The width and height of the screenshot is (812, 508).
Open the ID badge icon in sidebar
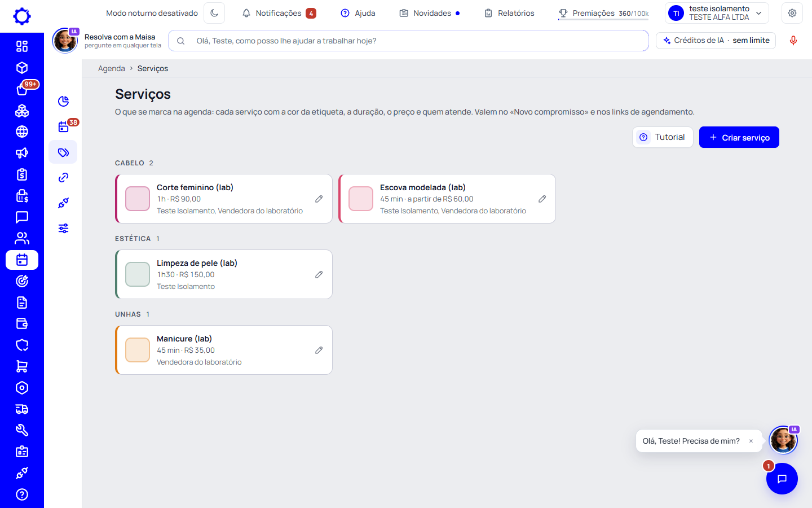pyautogui.click(x=22, y=452)
